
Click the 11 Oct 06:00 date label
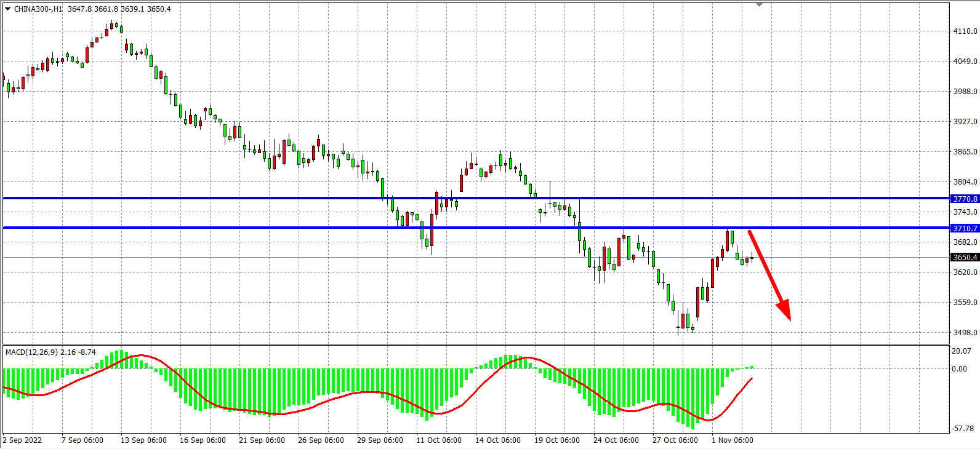[438, 440]
